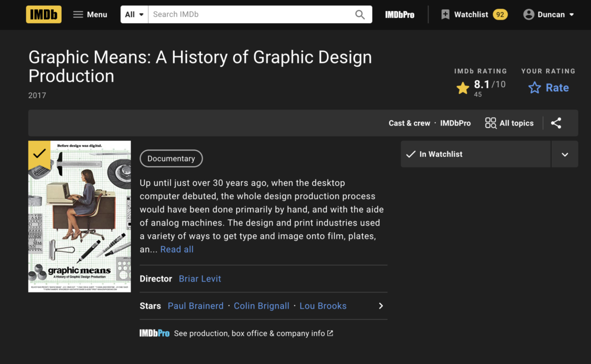Open Cast & crew page
The width and height of the screenshot is (591, 364).
[x=409, y=123]
